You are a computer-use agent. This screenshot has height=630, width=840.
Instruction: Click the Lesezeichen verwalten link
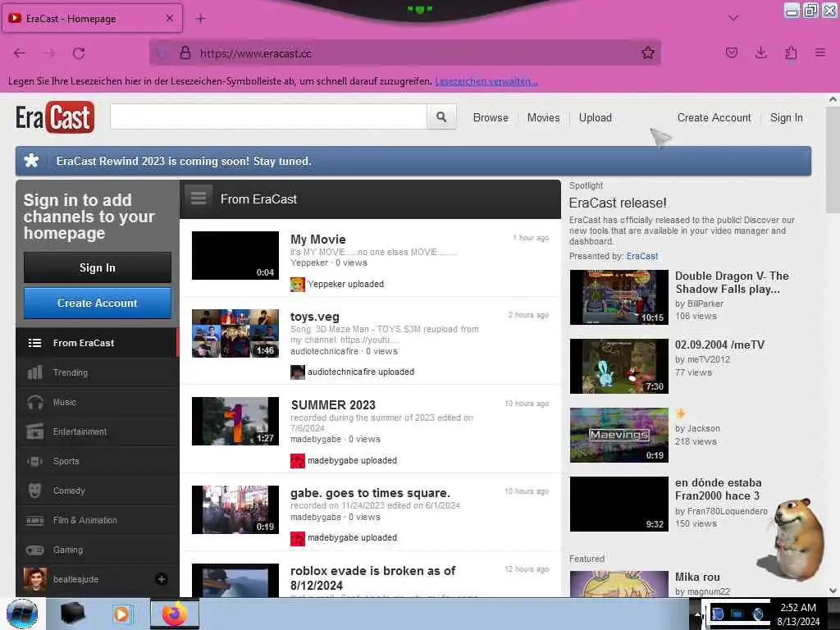tap(486, 81)
